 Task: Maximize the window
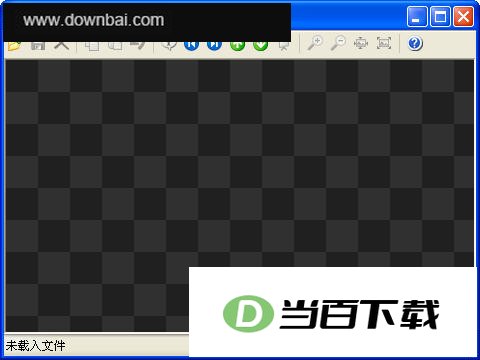[440, 17]
